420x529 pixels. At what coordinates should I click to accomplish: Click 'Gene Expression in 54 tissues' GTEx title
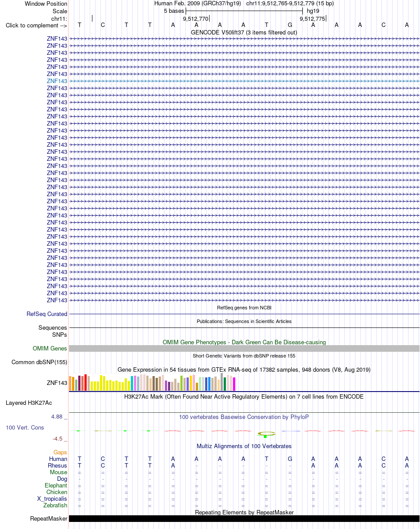pos(244,370)
